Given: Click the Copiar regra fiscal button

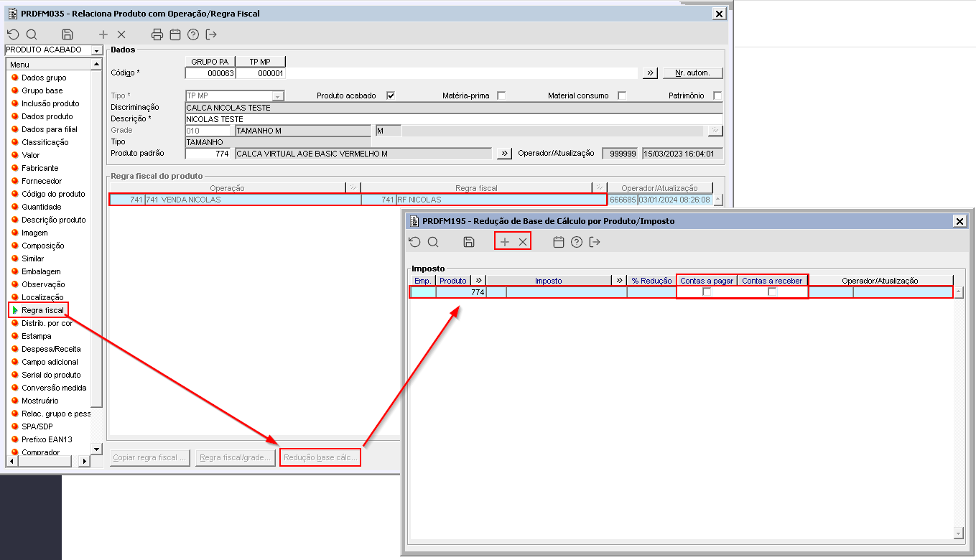Looking at the screenshot, I should click(150, 458).
